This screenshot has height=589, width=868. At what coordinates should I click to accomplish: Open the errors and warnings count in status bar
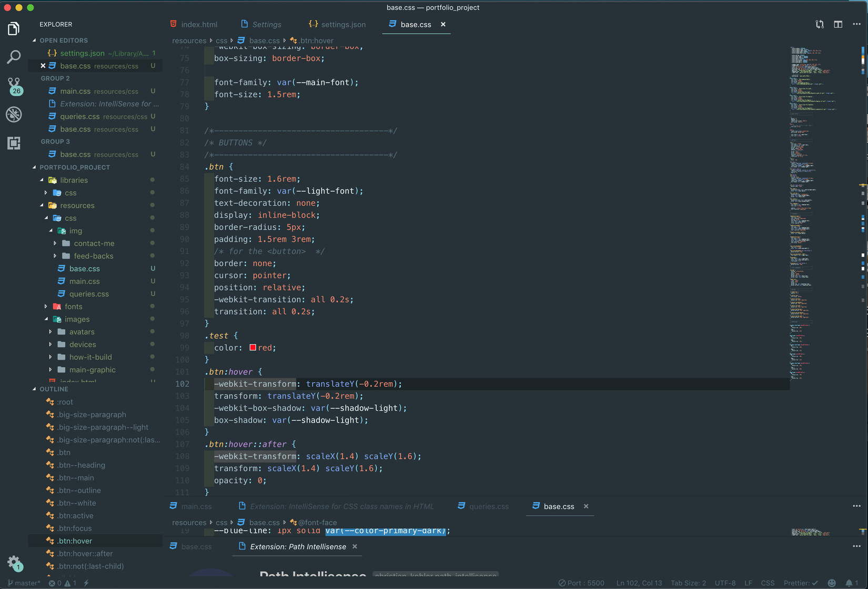tap(62, 583)
